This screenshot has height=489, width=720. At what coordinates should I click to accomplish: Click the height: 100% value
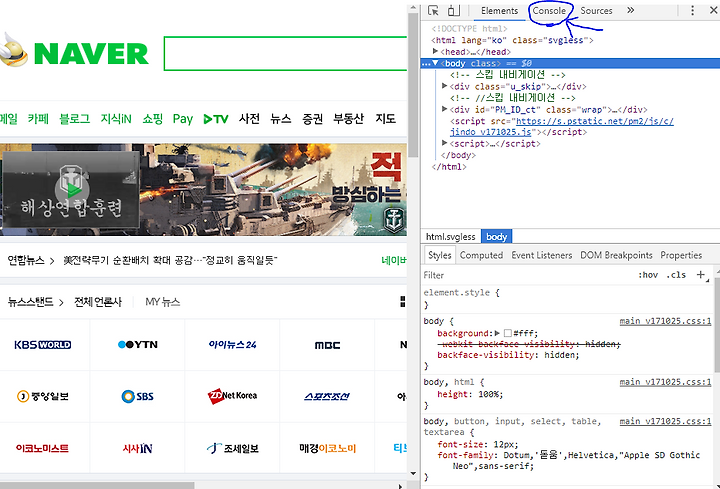[489, 394]
